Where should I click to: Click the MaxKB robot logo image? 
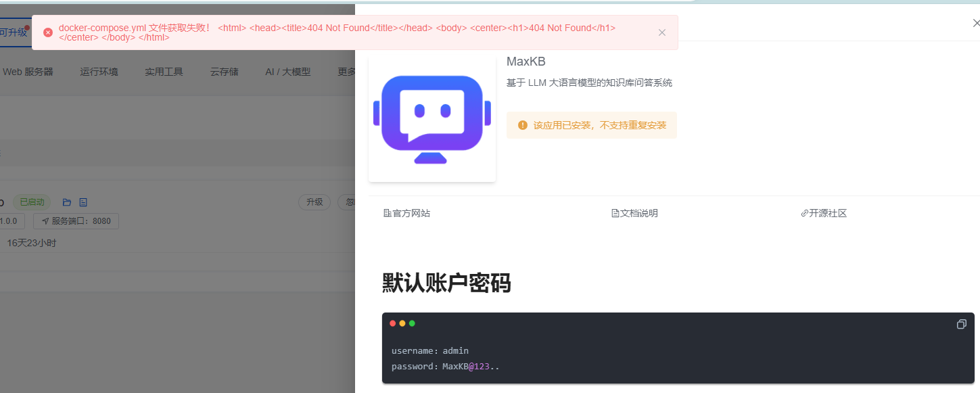point(432,119)
